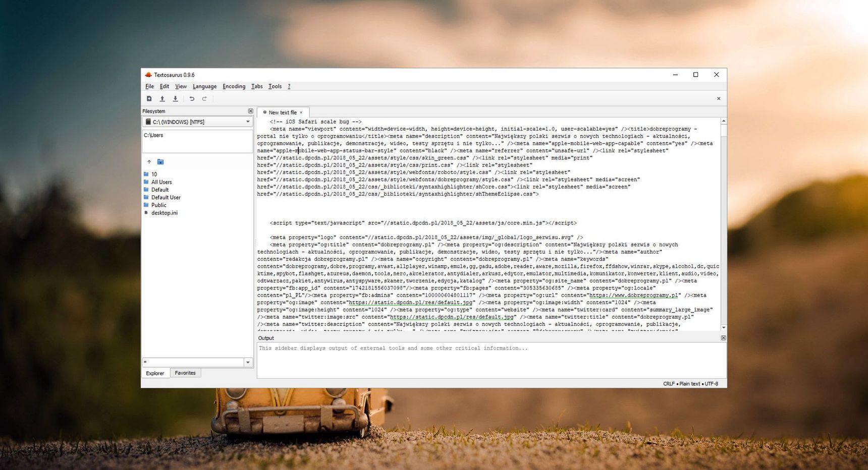The width and height of the screenshot is (868, 470).
Task: Close the New text file tab
Action: (301, 113)
